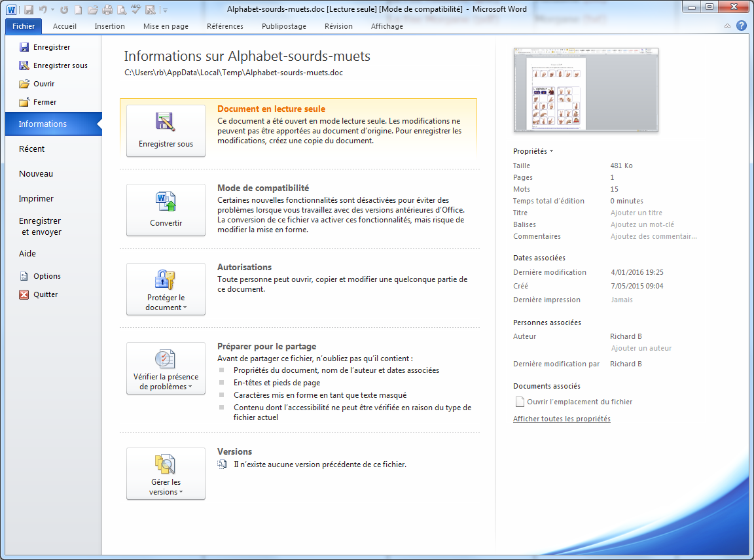Click the Word application icon in title bar
Viewport: 754px width, 560px height.
(x=11, y=9)
